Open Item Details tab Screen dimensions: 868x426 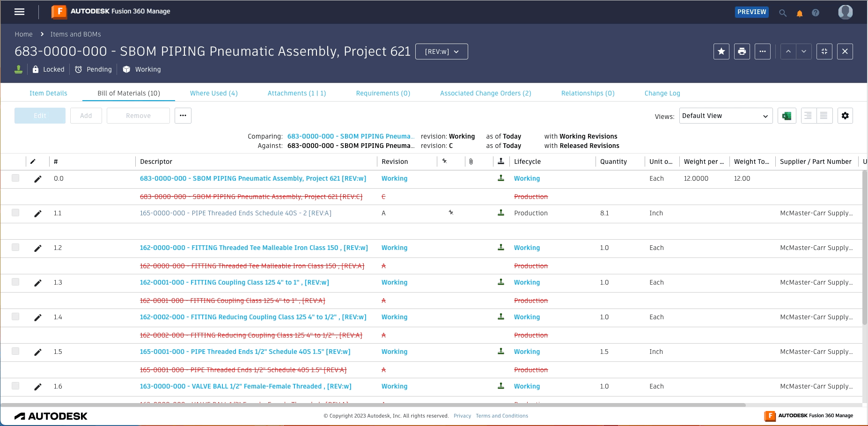[x=48, y=93]
